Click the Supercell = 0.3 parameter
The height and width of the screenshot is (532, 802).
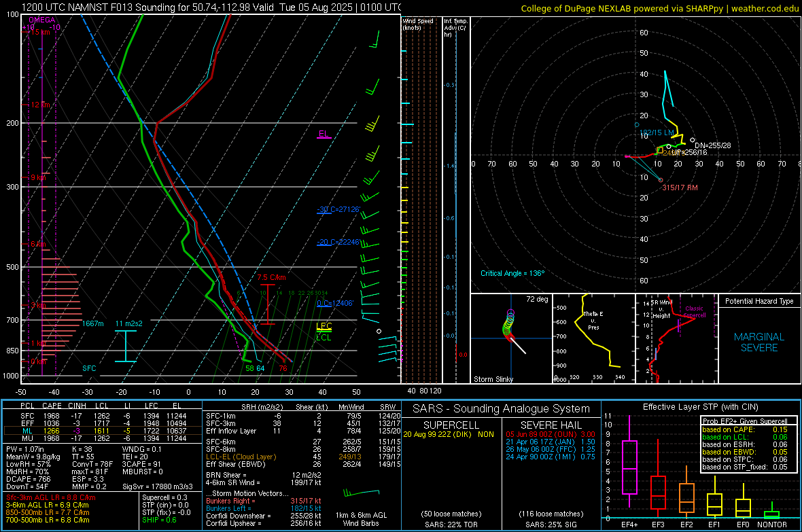[164, 497]
